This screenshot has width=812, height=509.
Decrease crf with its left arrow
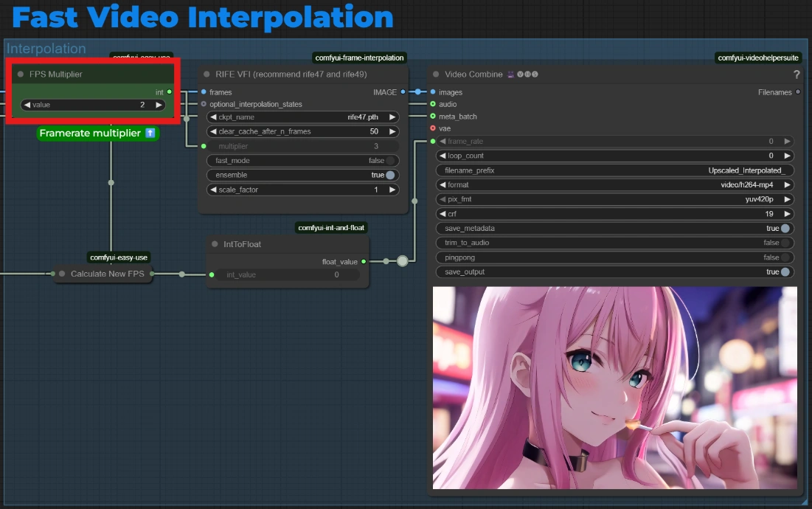[x=443, y=214]
